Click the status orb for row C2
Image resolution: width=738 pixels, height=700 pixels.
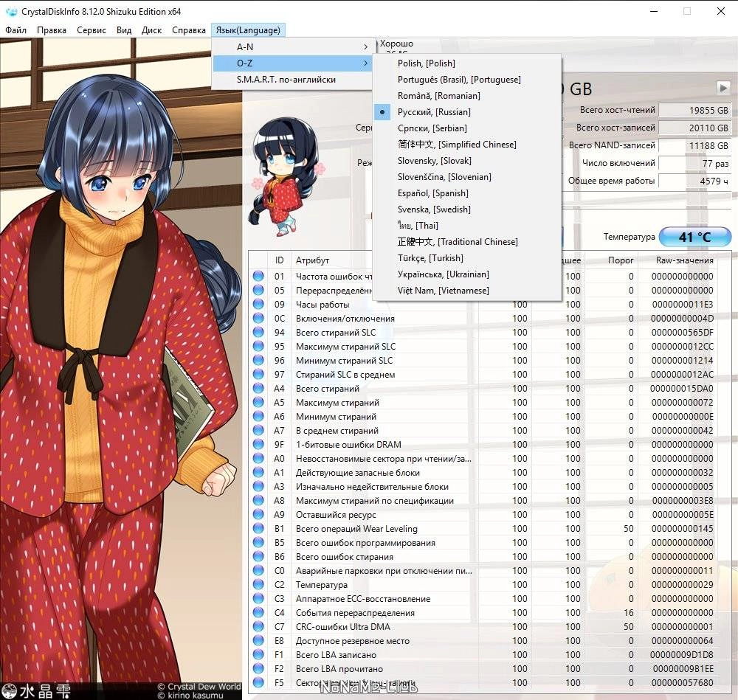point(258,584)
